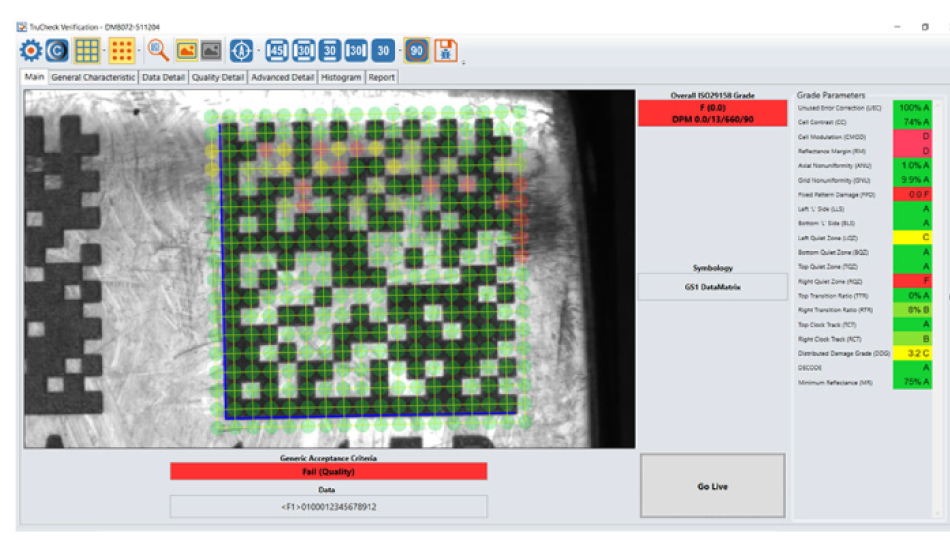The height and width of the screenshot is (551, 950).
Task: Click the Grade Parameters scrollbar
Action: (x=938, y=310)
